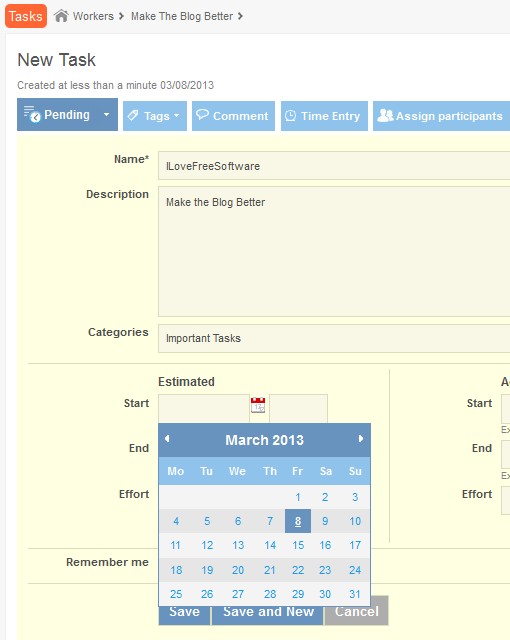
Task: Select March 14 in calendar
Action: click(x=270, y=545)
